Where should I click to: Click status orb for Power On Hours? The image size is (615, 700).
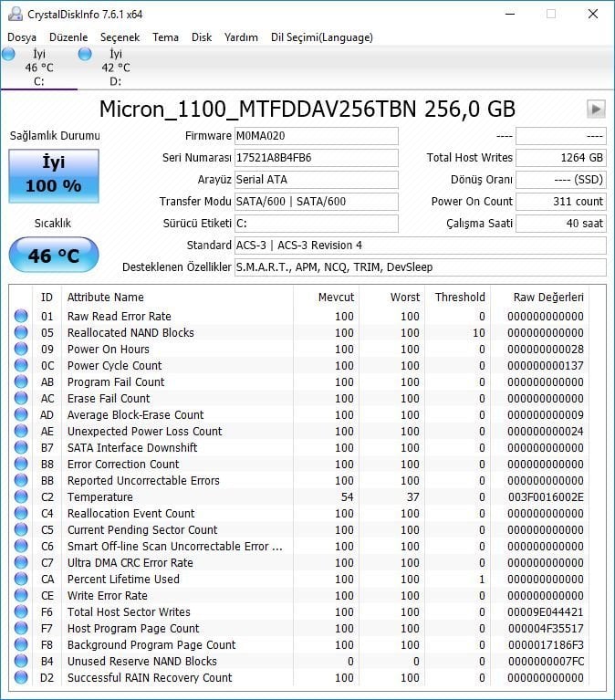point(21,350)
